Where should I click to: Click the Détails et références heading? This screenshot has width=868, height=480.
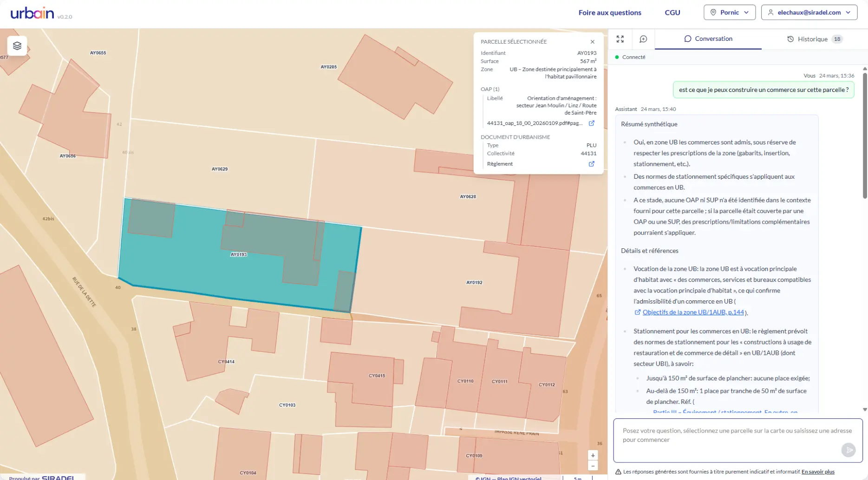[649, 251]
